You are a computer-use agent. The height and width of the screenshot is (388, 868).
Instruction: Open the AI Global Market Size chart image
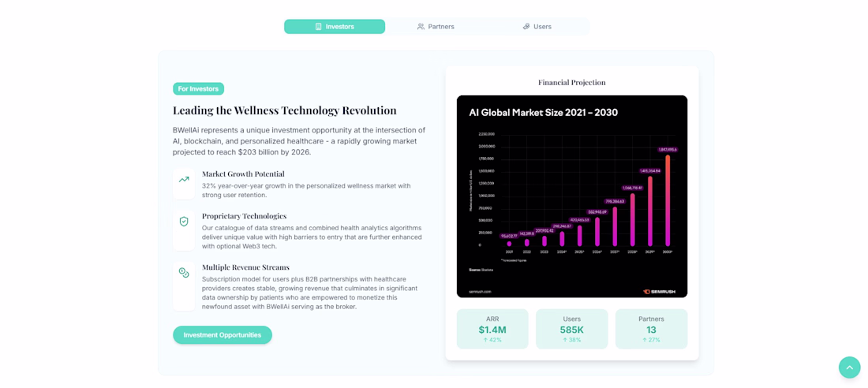pyautogui.click(x=572, y=196)
